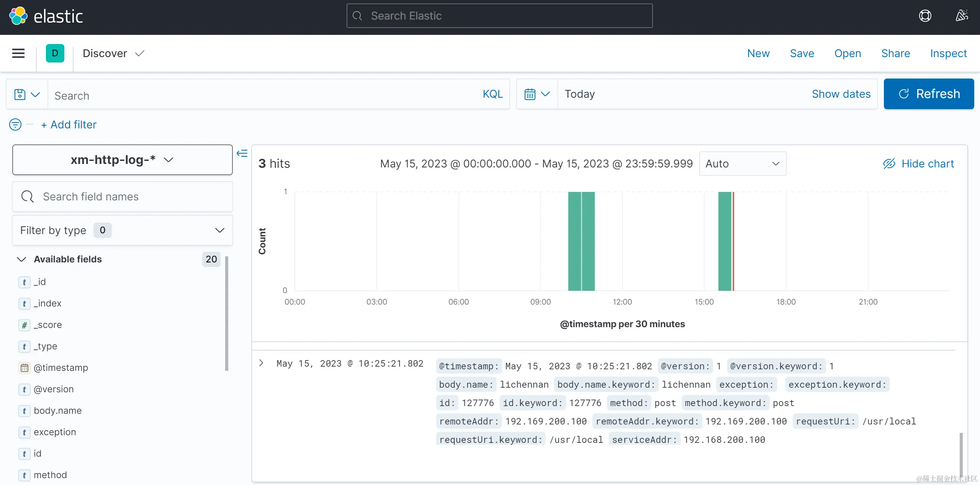Open the saved query disk menu
This screenshot has height=485, width=980.
[27, 94]
